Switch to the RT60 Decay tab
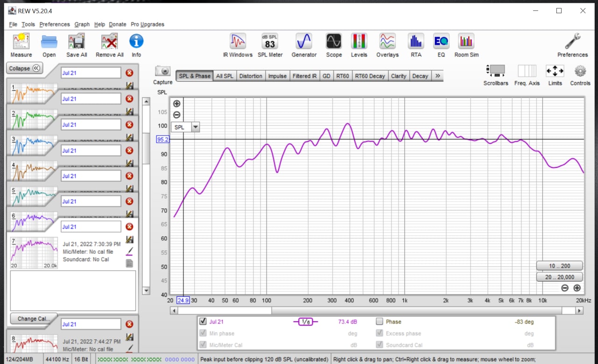This screenshot has height=364, width=598. click(x=370, y=76)
